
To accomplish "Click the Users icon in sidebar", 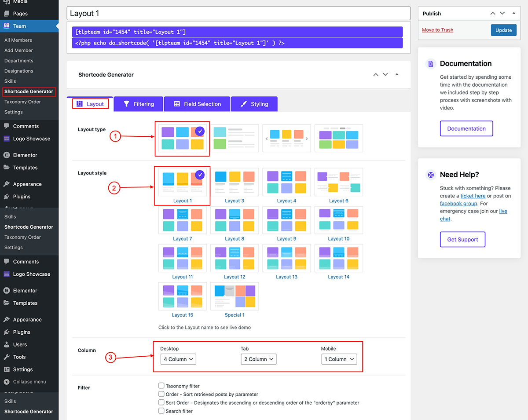I will pos(7,344).
